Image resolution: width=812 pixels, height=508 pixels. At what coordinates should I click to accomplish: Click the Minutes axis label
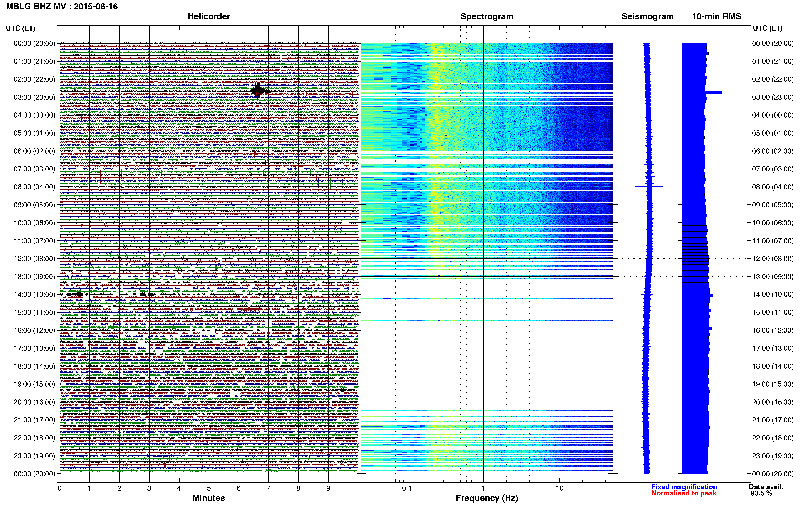coord(208,498)
